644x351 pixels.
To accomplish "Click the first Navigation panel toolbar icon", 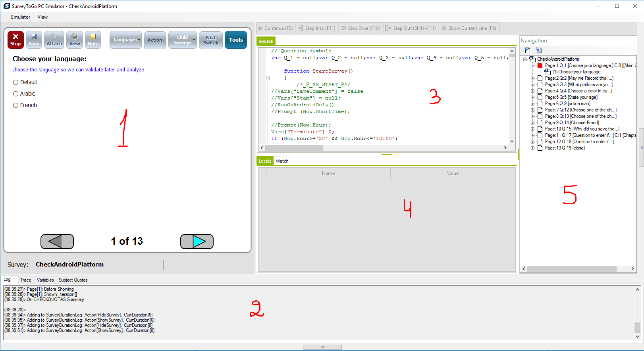I will click(x=527, y=50).
